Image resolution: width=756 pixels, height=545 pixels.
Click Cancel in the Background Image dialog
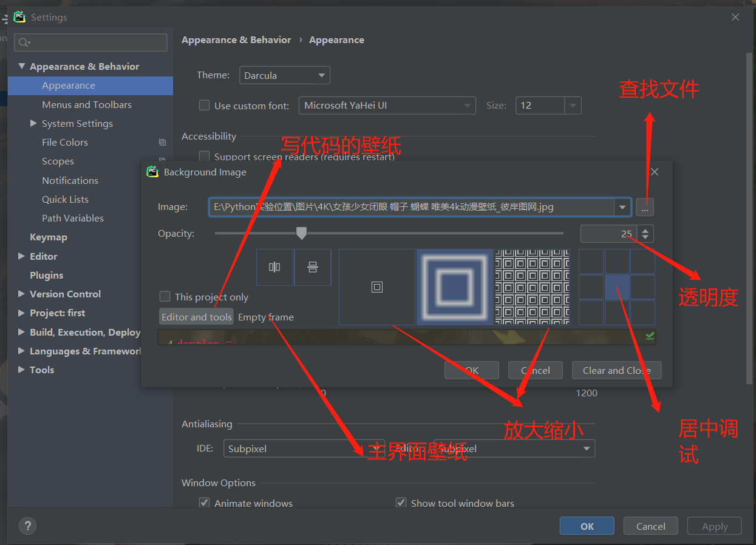(x=536, y=370)
